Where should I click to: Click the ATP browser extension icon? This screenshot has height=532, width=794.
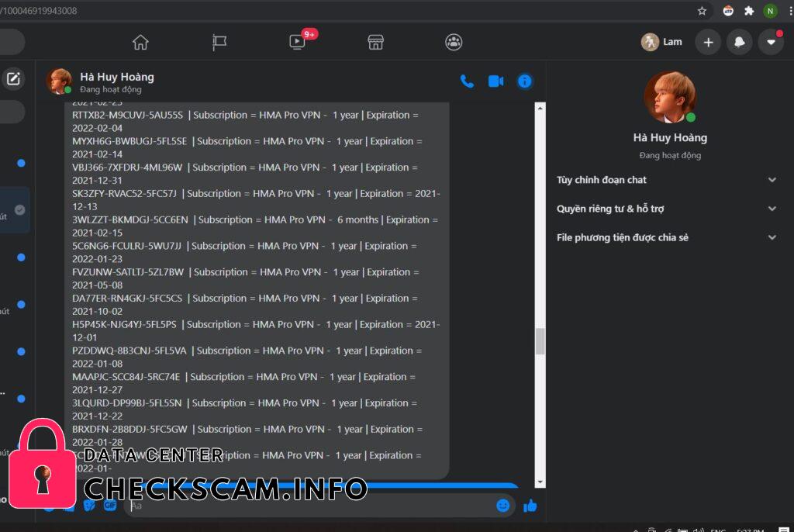(728, 11)
